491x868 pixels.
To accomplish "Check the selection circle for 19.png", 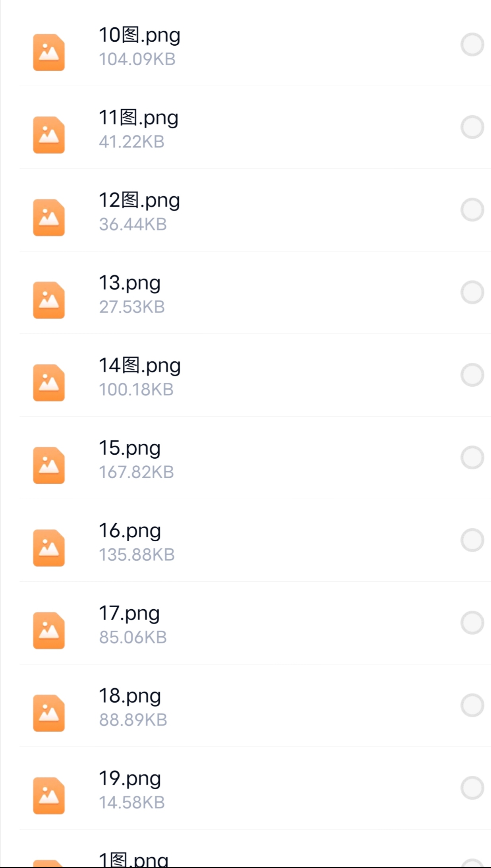I will pos(472,788).
